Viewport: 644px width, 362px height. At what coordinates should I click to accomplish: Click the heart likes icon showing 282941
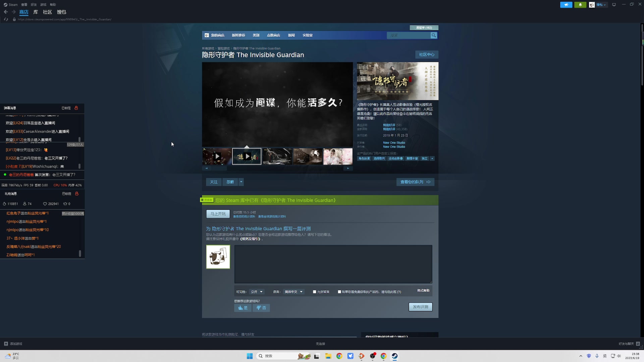(x=45, y=204)
